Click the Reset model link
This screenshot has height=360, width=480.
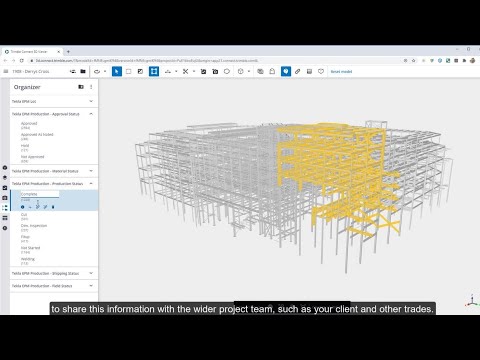341,72
